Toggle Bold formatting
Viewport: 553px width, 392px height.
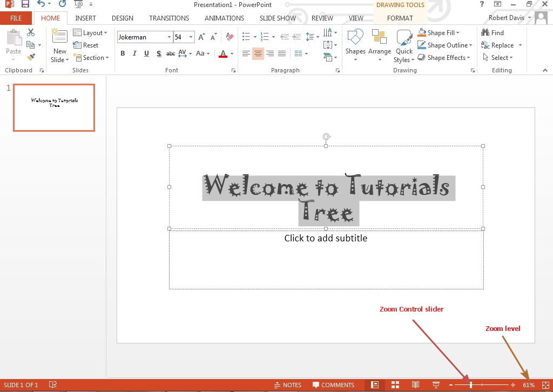click(123, 53)
